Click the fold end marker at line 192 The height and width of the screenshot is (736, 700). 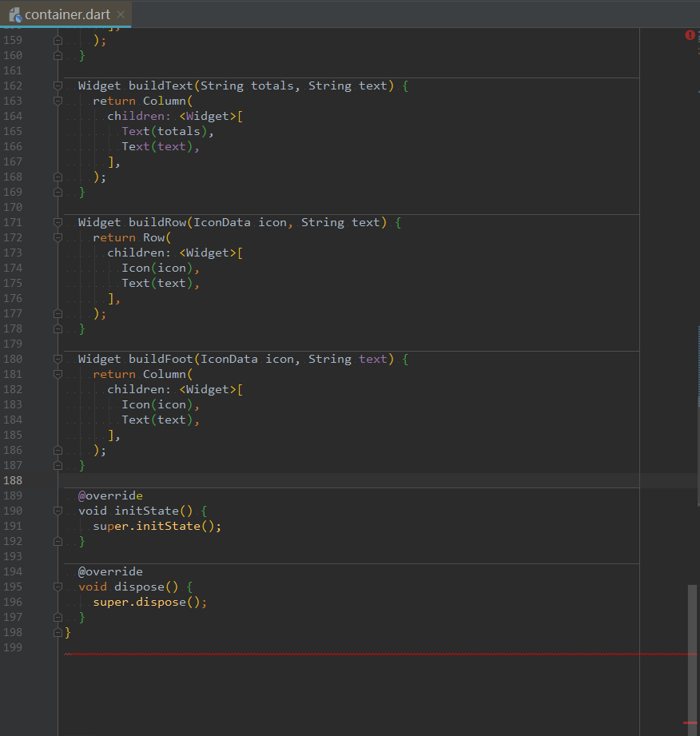coord(57,541)
